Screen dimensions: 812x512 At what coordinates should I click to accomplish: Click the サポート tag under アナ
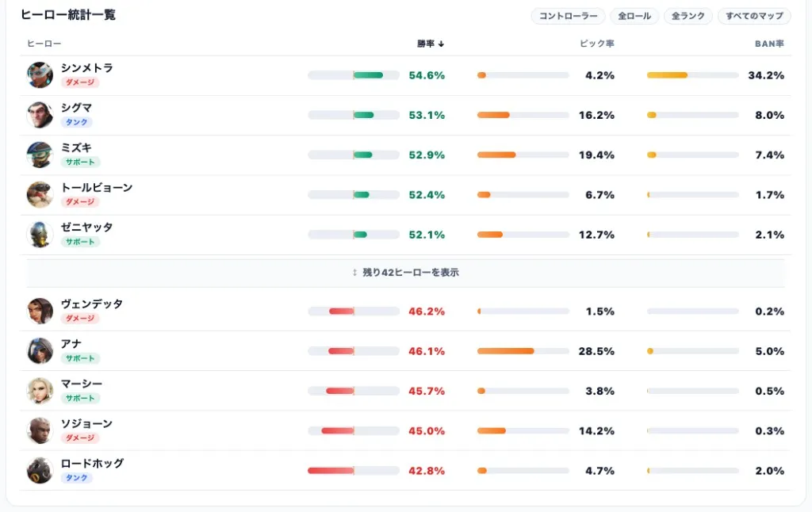point(80,358)
